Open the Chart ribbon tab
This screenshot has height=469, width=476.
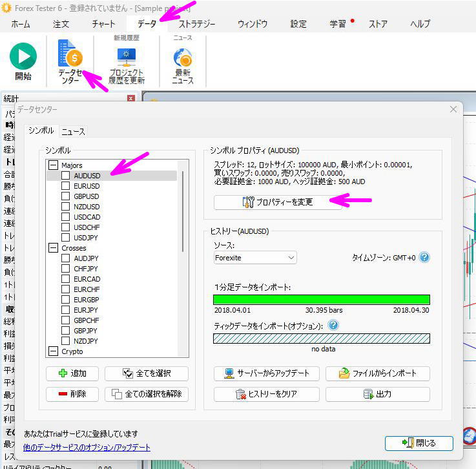[x=103, y=24]
